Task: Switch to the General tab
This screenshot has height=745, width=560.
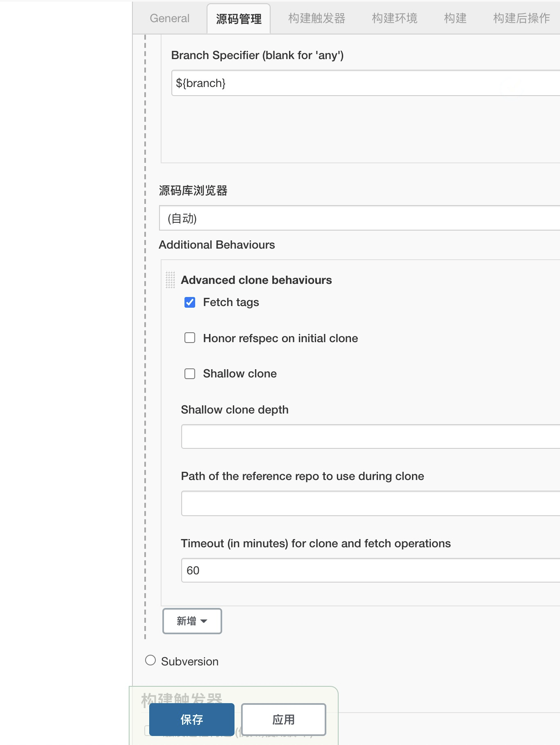Action: pyautogui.click(x=170, y=18)
